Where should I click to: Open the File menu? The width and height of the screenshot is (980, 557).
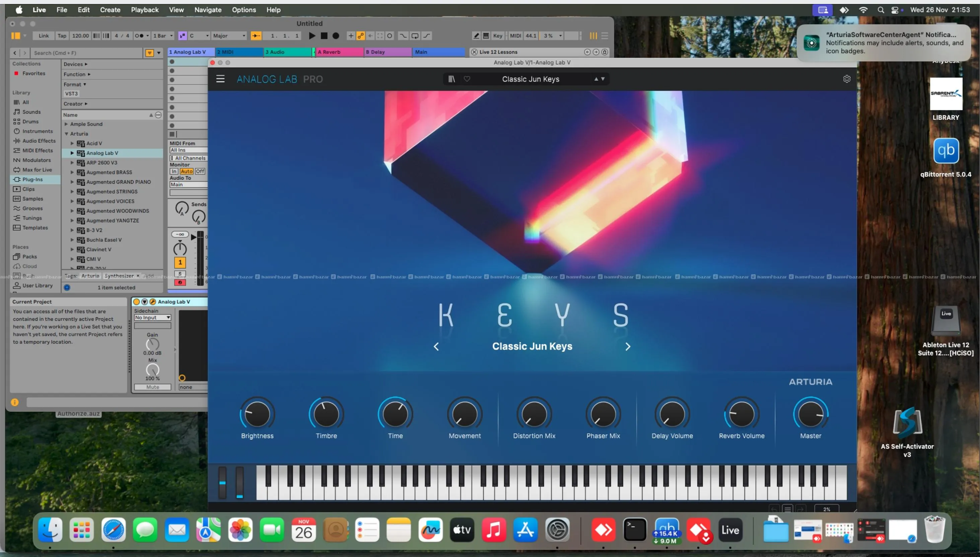point(62,10)
